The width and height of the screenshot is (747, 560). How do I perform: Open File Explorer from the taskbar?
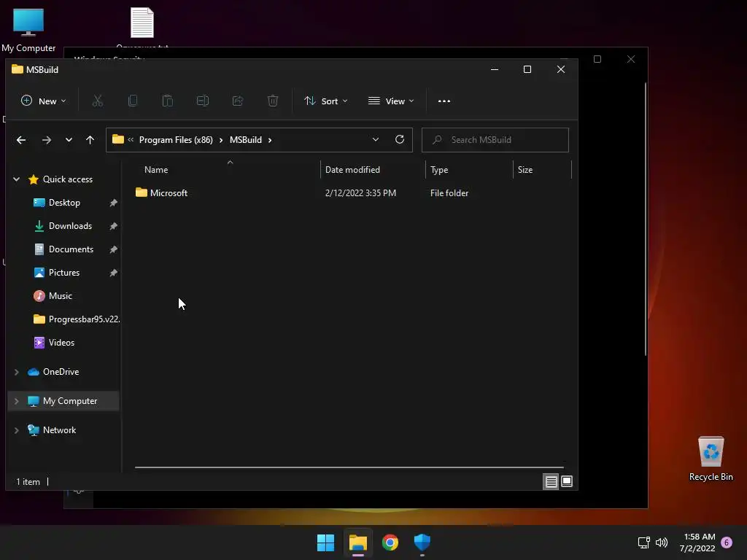[x=357, y=542]
